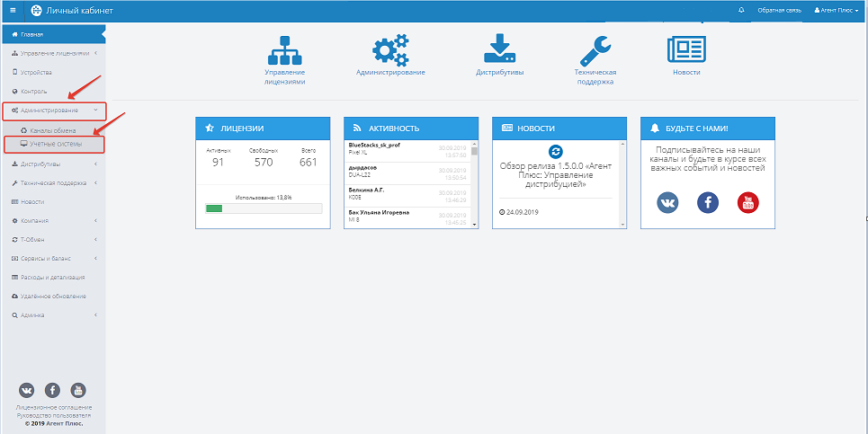Image resolution: width=868 pixels, height=434 pixels.
Task: Open the notifications bell icon
Action: pos(741,11)
